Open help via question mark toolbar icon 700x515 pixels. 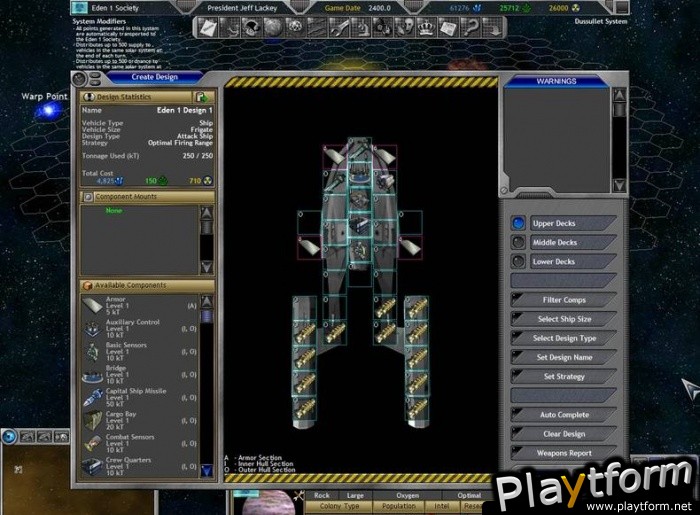point(471,28)
